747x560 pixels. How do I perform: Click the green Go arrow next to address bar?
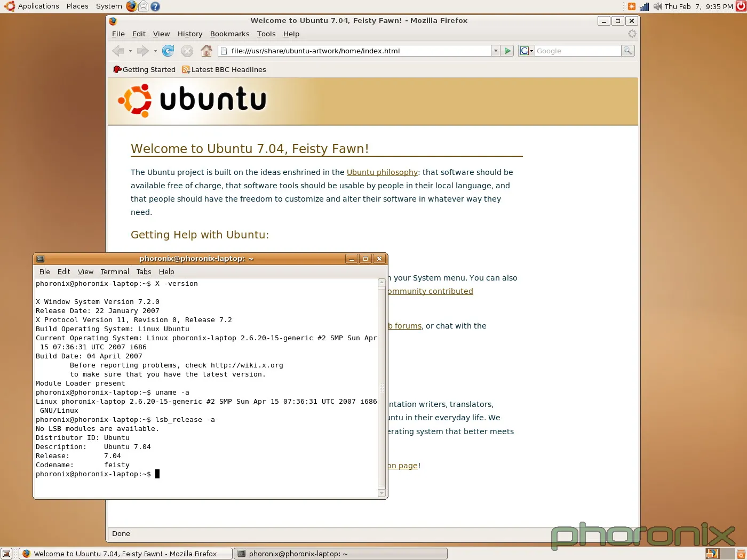[508, 51]
